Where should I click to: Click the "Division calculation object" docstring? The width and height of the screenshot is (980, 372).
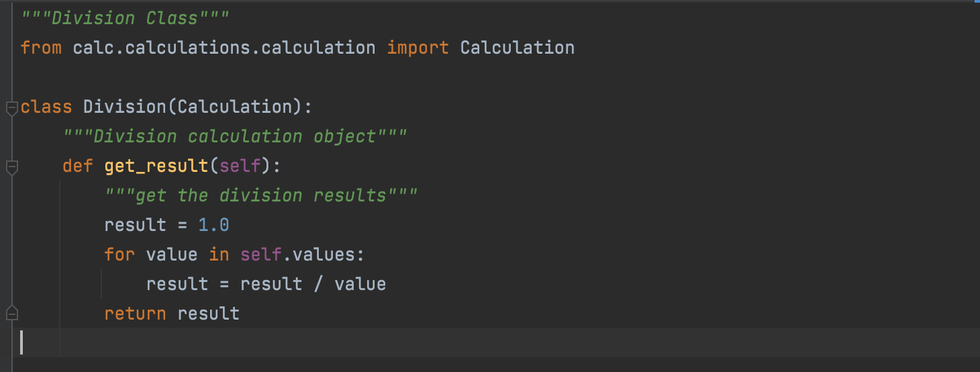(x=234, y=136)
